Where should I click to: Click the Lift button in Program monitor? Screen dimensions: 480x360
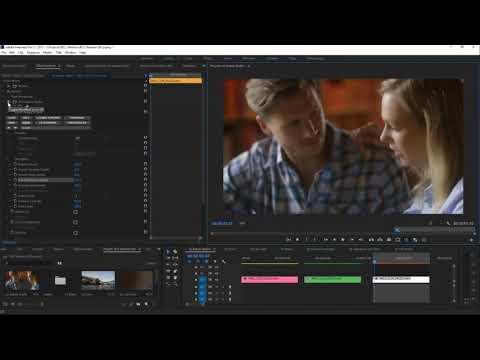(x=371, y=239)
